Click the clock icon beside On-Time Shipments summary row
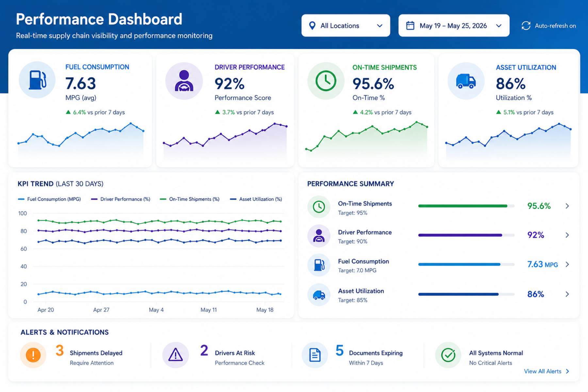 pos(319,206)
